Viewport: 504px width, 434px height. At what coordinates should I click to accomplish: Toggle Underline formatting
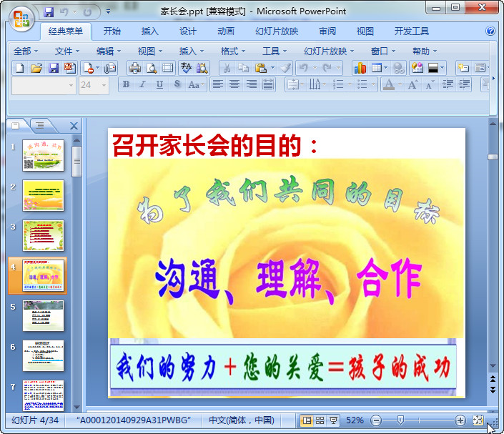[159, 84]
